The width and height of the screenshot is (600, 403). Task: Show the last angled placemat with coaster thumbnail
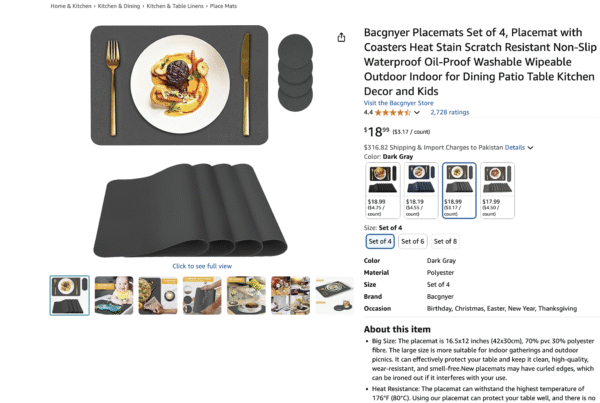[334, 295]
